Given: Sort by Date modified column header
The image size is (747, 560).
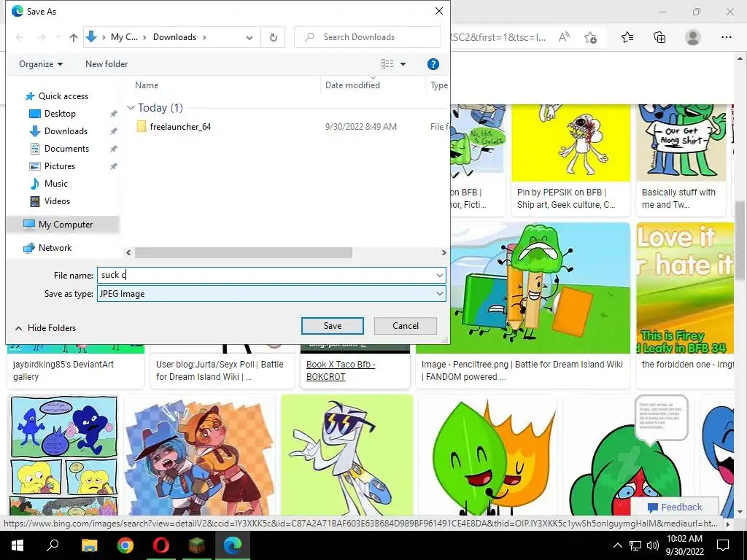Looking at the screenshot, I should click(352, 85).
